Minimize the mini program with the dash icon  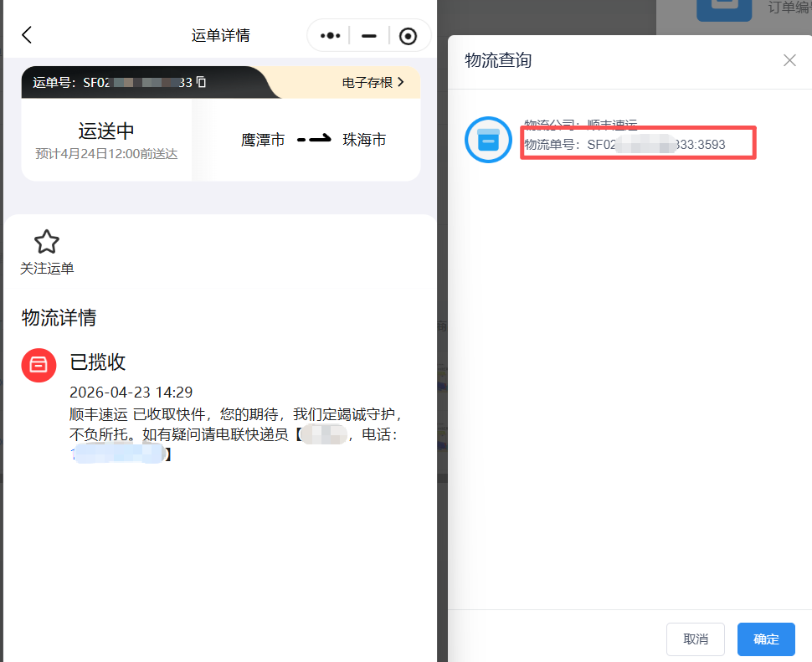pos(368,36)
